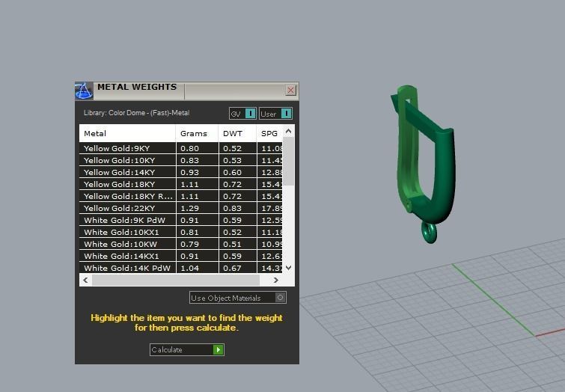Viewport: 565px width, 392px height.
Task: Click the horizontal scroll left arrow
Action: tap(85, 280)
